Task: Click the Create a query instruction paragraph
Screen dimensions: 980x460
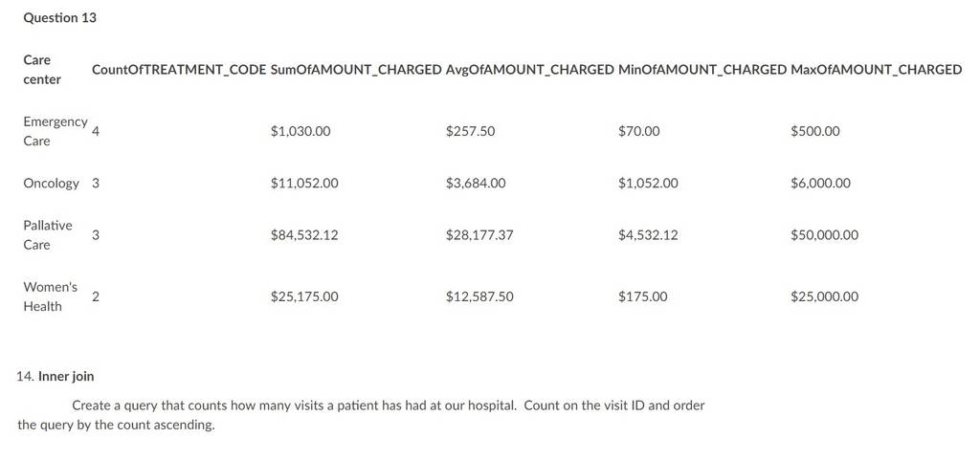Action: coord(361,415)
